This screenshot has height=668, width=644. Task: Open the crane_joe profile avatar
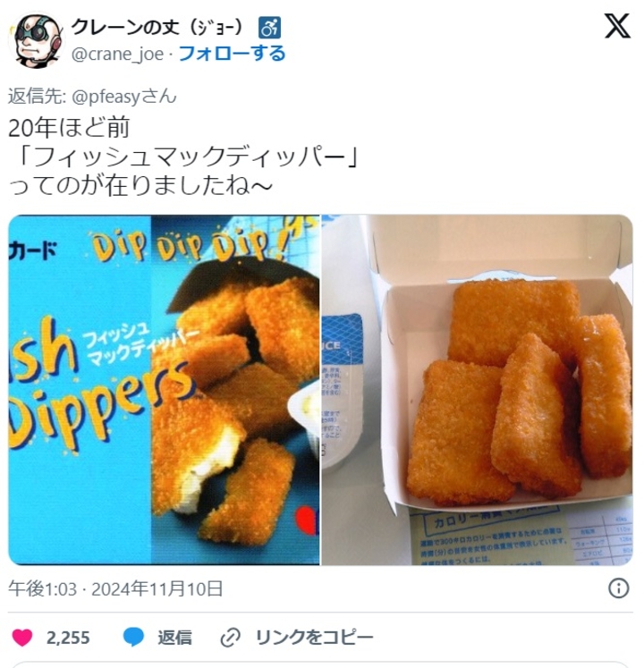click(37, 40)
